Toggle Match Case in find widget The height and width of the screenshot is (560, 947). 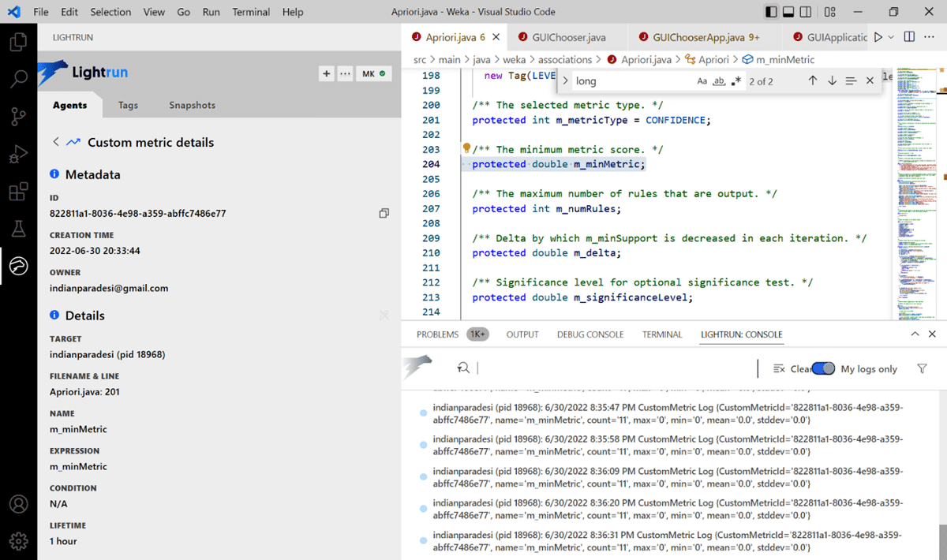(x=702, y=81)
